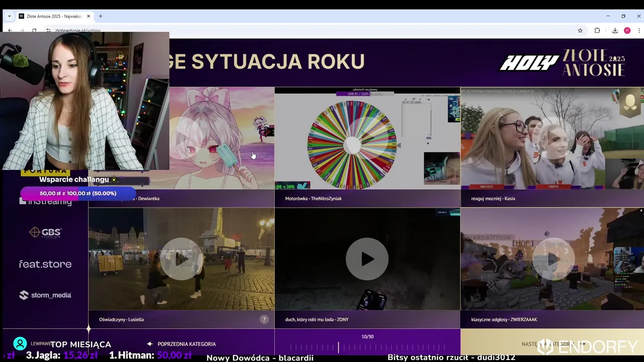Viewport: 644px width, 362px height.
Task: Open a new browser tab with plus
Action: [x=101, y=16]
